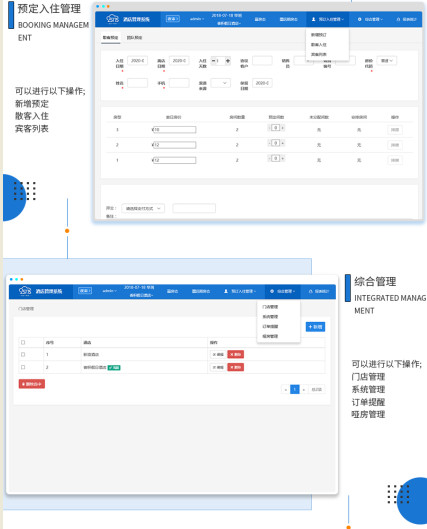Click the red delete X button in store row 1
This screenshot has width=427, height=529.
point(235,354)
